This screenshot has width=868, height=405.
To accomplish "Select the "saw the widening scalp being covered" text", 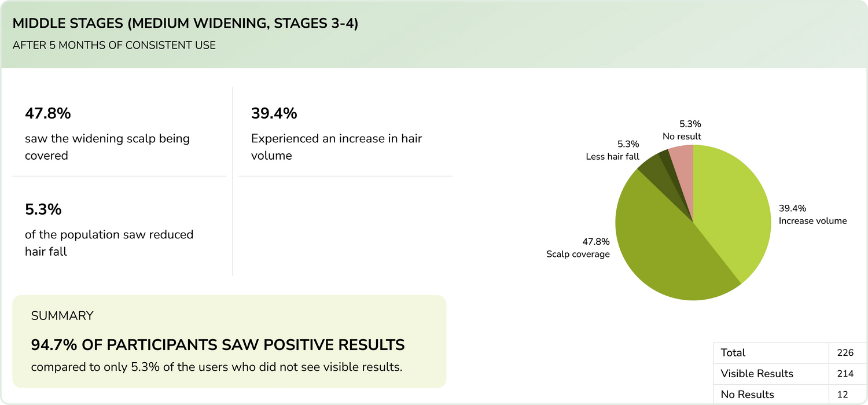I will tap(107, 147).
